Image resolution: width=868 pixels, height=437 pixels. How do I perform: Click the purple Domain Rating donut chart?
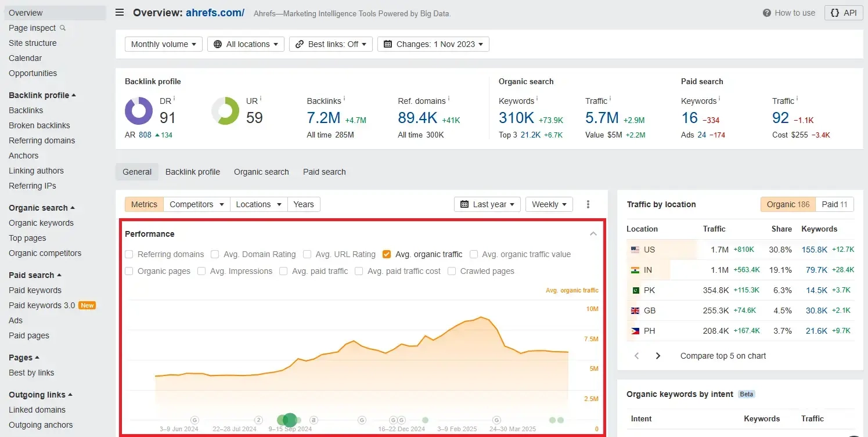[x=139, y=111]
